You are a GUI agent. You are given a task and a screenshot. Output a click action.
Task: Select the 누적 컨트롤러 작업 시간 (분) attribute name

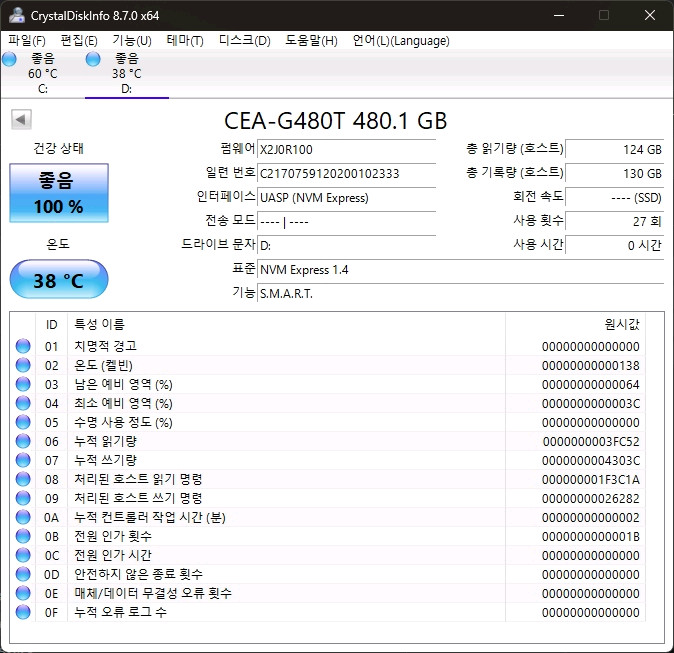click(150, 517)
